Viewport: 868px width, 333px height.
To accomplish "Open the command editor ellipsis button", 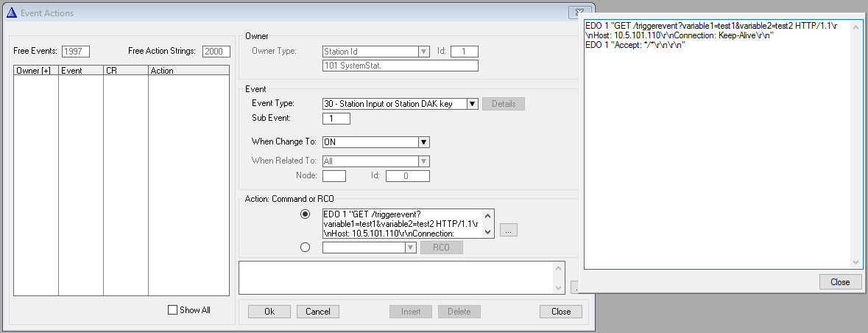I will click(x=508, y=230).
